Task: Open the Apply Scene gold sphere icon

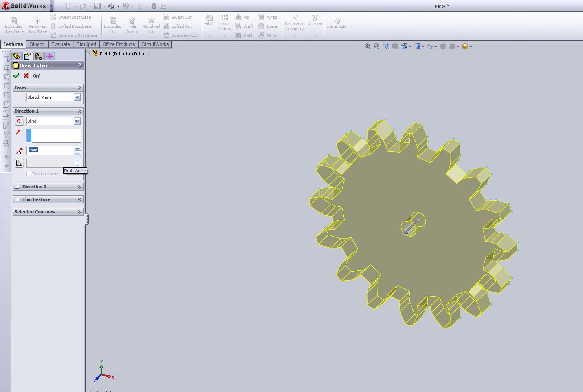Action: pyautogui.click(x=465, y=46)
